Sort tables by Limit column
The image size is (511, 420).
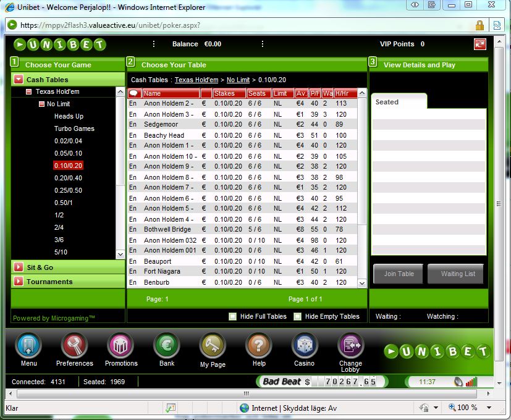coord(283,93)
